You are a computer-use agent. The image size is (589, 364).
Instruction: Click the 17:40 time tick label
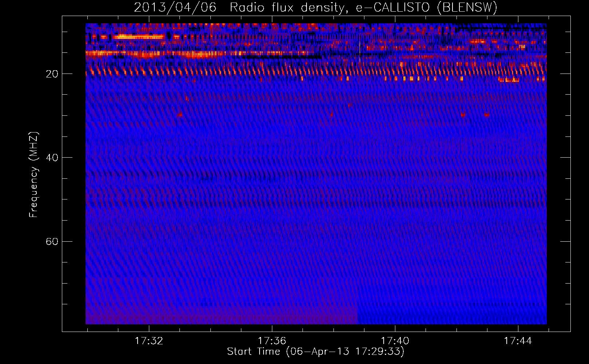point(395,341)
